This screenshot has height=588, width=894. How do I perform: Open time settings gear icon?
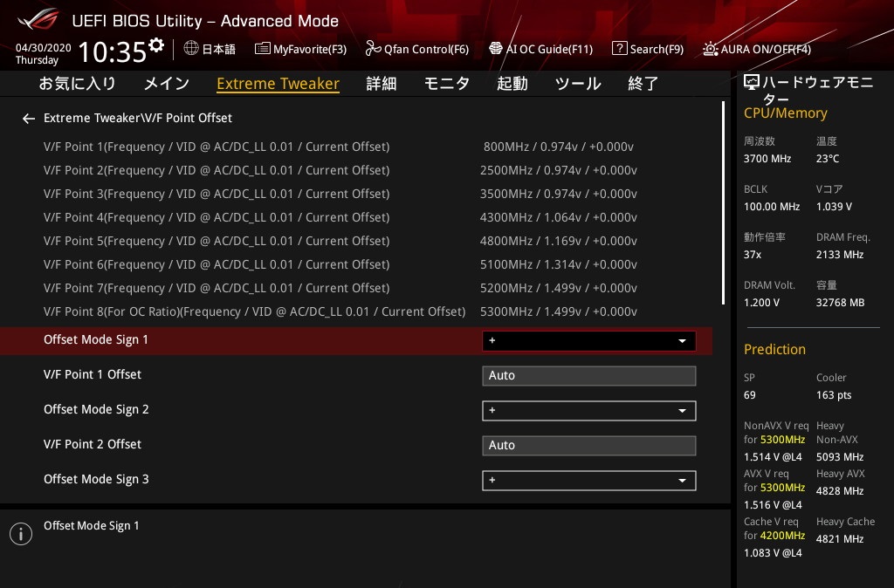pyautogui.click(x=156, y=45)
